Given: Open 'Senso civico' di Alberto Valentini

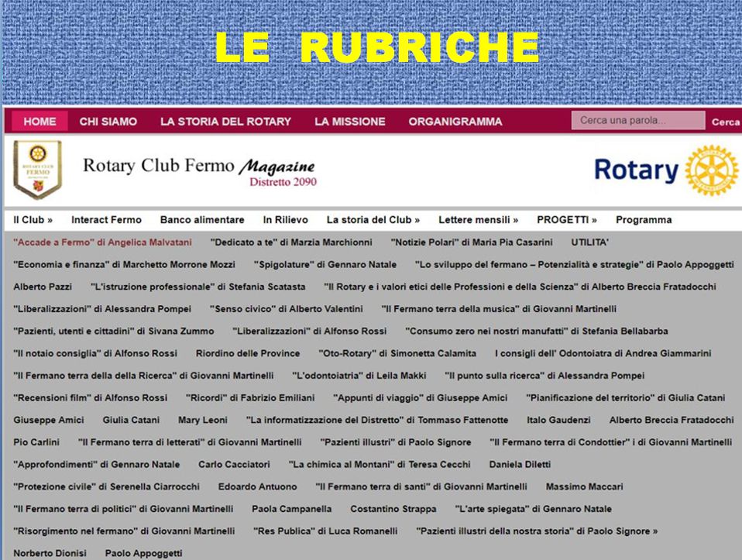Looking at the screenshot, I should tap(287, 309).
